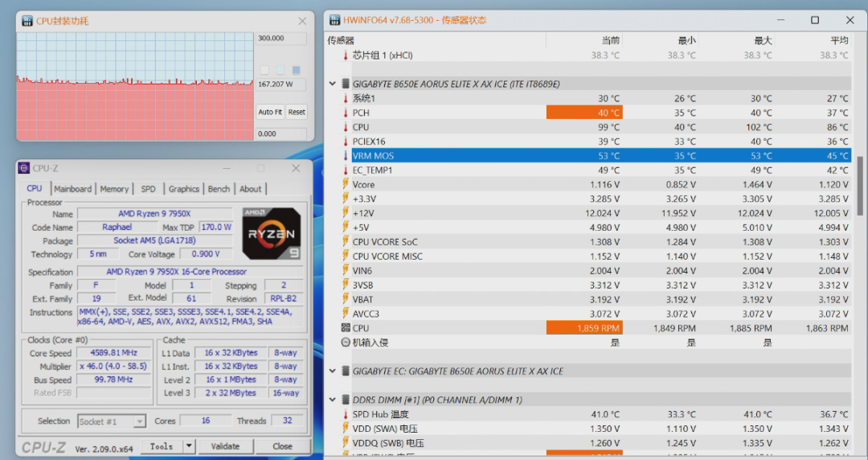
Task: Toggle the light blue color box in power graph
Action: point(280,70)
